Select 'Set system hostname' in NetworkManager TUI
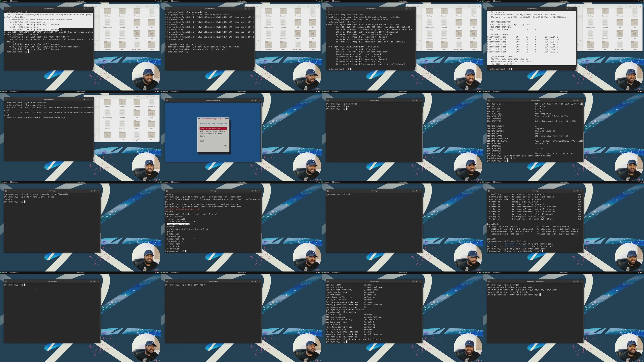Screen dimensions: 644x362 pyautogui.click(x=211, y=133)
